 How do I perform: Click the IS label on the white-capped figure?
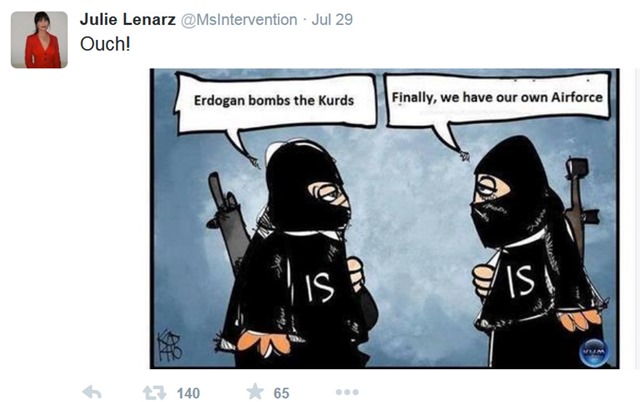coord(318,287)
